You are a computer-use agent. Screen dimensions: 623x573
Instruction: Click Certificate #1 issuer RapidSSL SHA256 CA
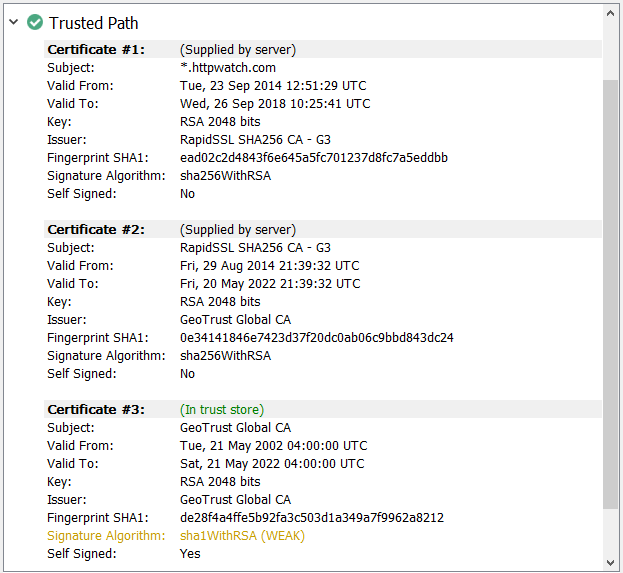tap(255, 139)
